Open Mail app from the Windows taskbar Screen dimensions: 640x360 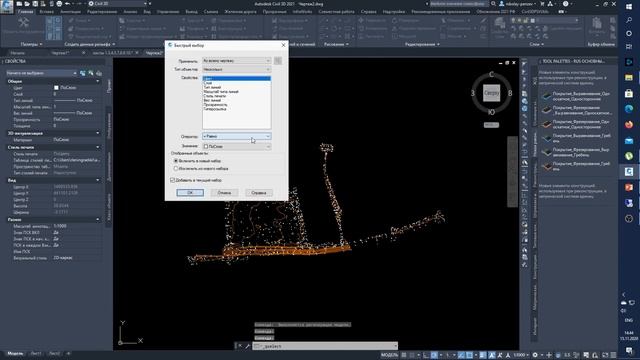[x=629, y=141]
